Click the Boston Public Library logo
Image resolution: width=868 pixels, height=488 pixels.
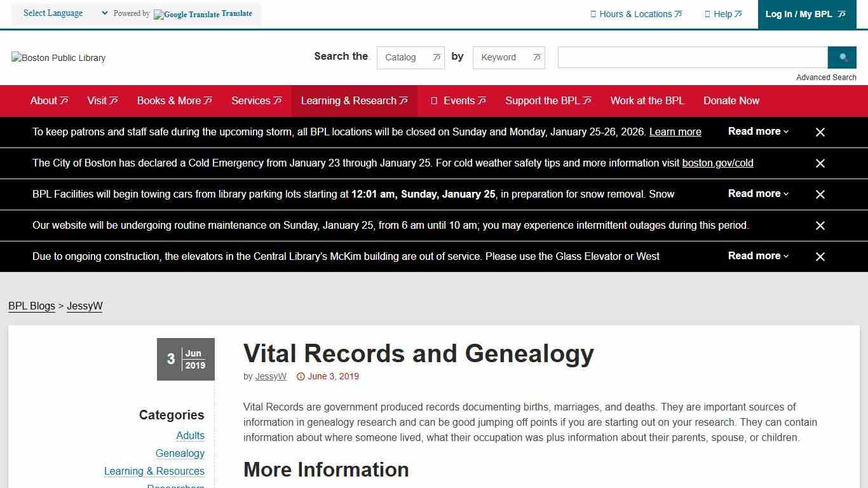(x=58, y=58)
